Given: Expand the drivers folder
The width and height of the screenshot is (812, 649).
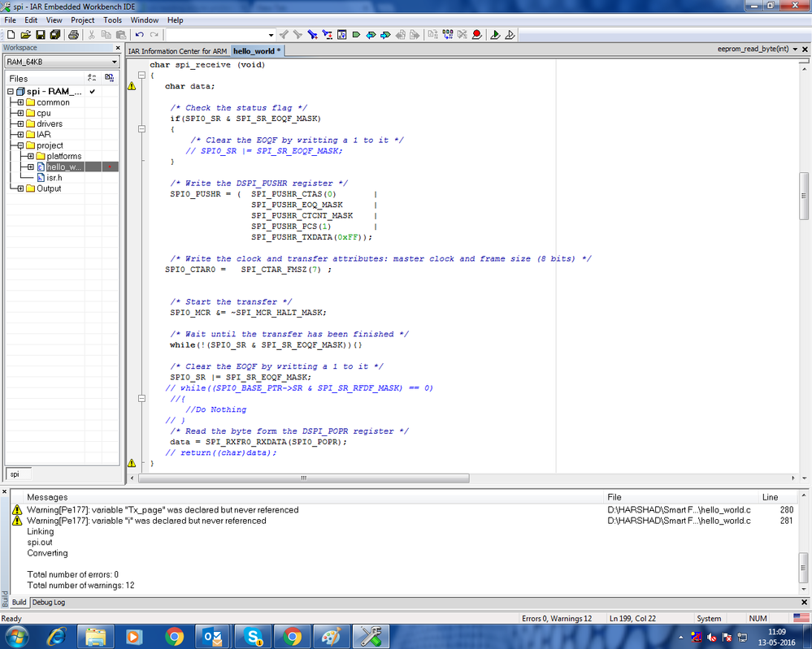Looking at the screenshot, I should (x=20, y=123).
